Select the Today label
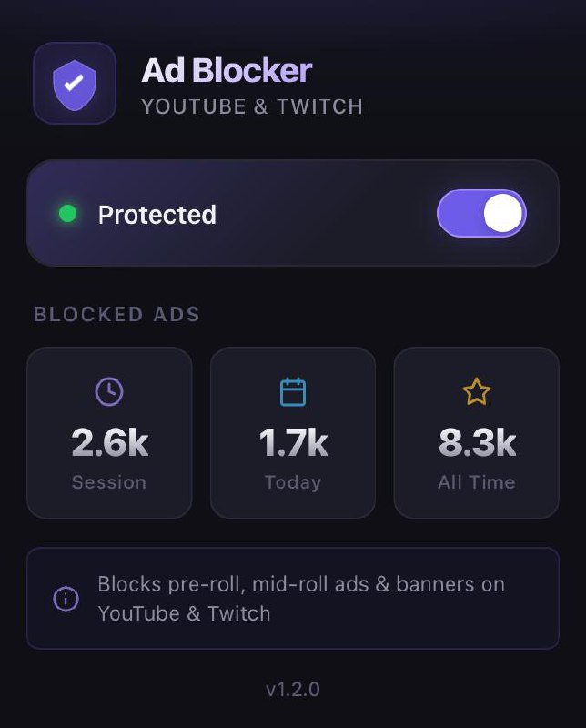This screenshot has width=586, height=728. pos(293,482)
